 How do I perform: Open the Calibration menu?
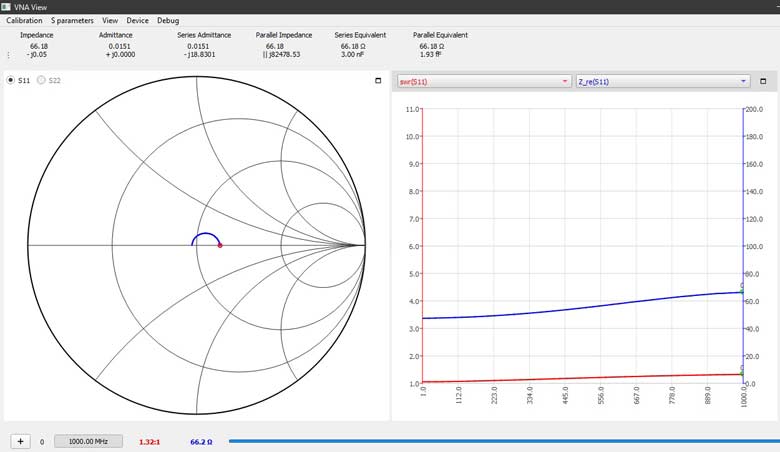coord(24,20)
